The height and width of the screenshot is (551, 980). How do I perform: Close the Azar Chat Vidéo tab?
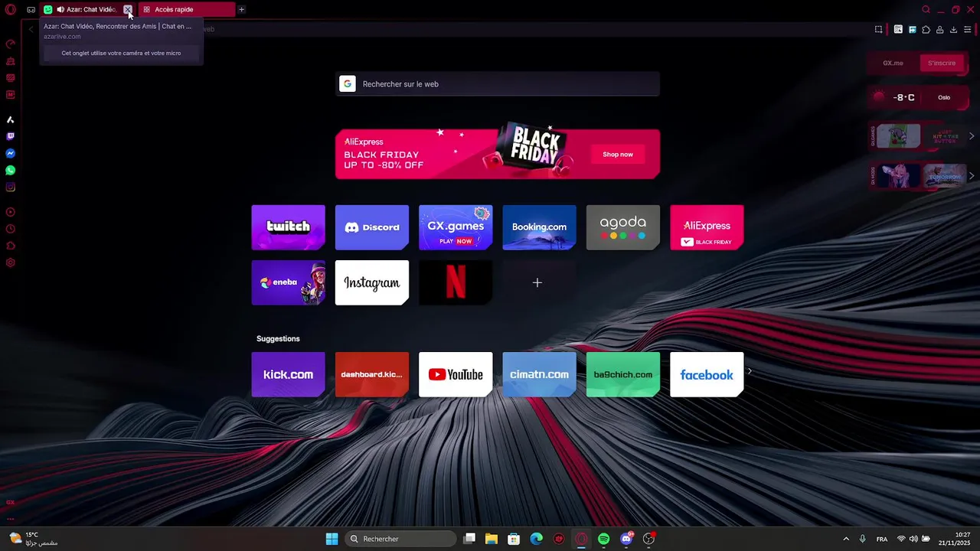point(128,10)
